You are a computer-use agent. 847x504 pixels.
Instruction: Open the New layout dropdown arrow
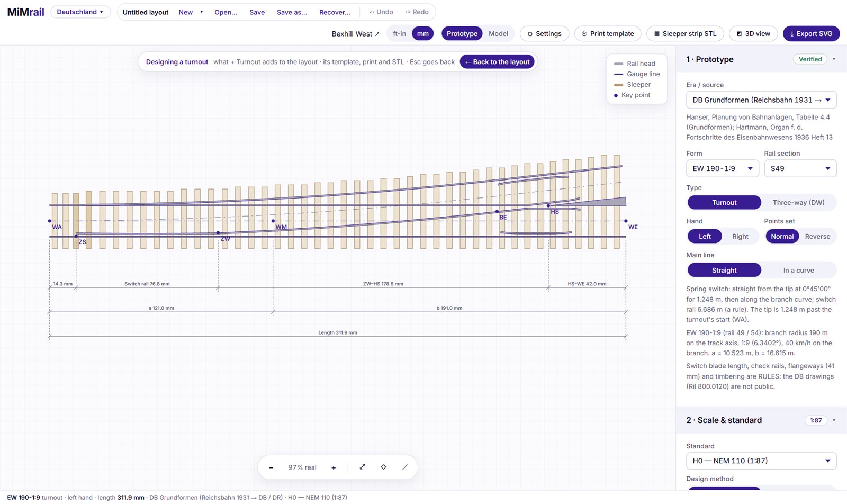click(202, 12)
